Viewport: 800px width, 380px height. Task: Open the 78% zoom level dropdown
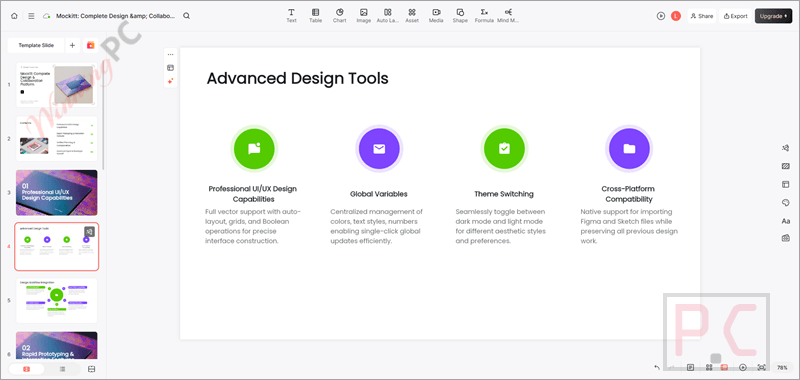tap(782, 367)
